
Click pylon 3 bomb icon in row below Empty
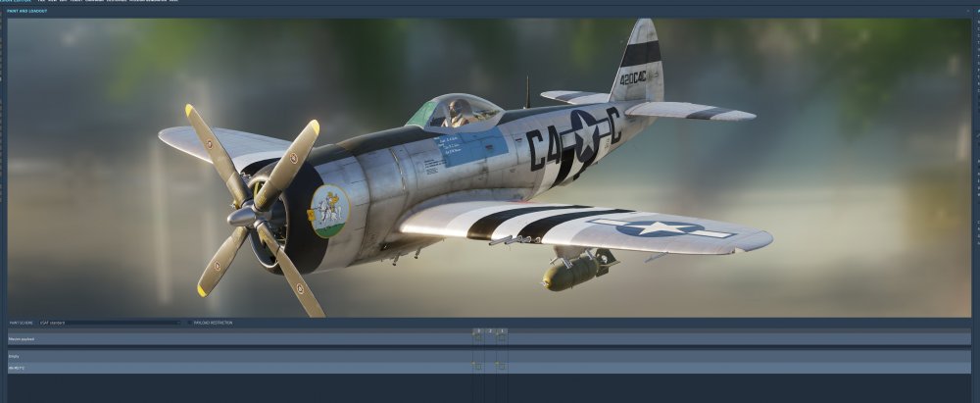pos(478,368)
